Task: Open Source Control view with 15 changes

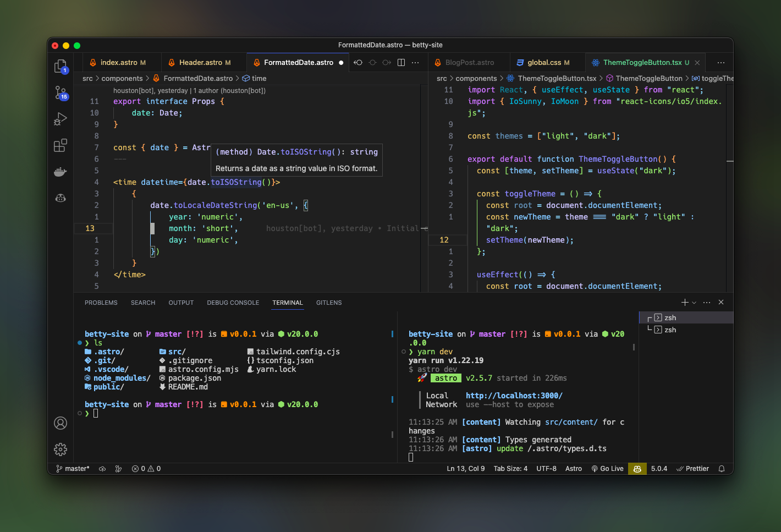Action: (61, 92)
